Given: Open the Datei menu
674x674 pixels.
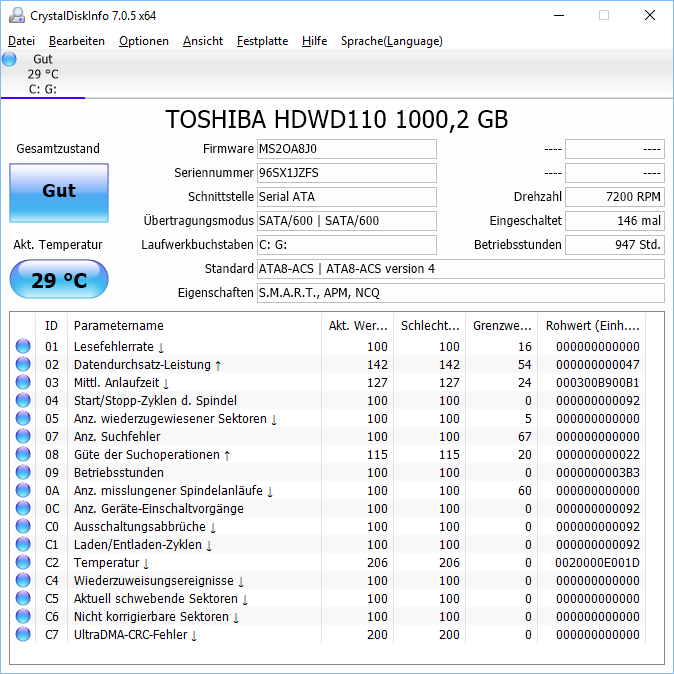Looking at the screenshot, I should [21, 41].
